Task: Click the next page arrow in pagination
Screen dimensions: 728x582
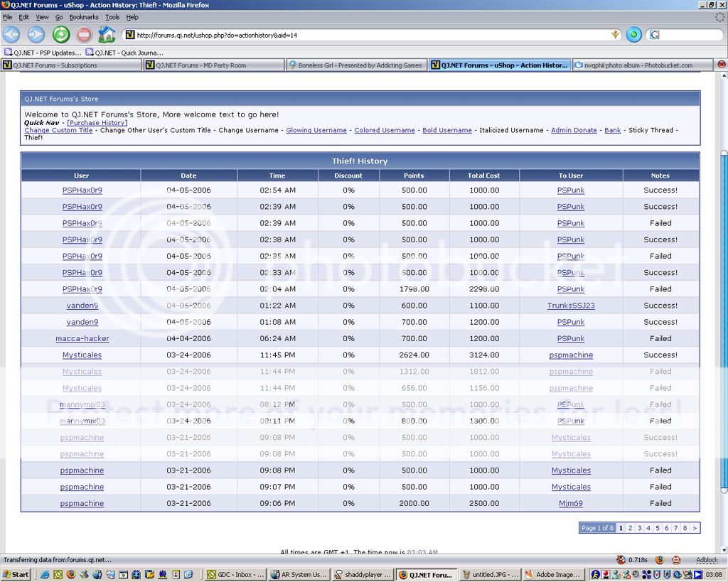Action: point(695,528)
